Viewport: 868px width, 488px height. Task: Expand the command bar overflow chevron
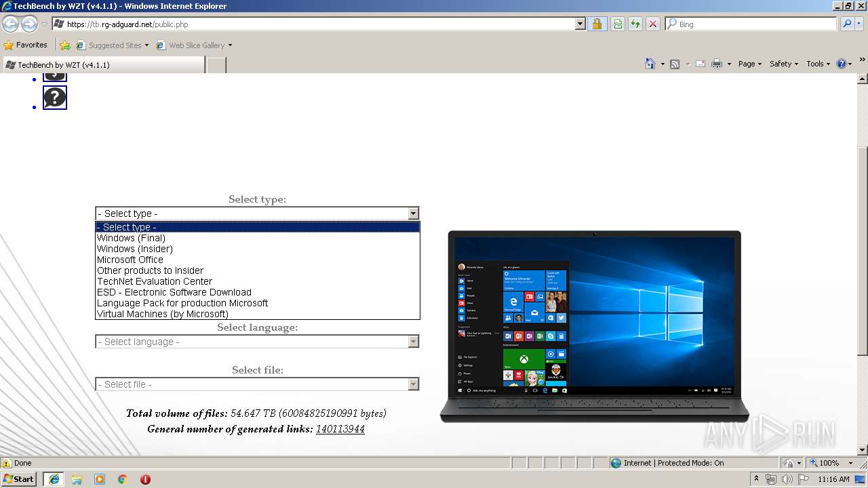pyautogui.click(x=863, y=60)
